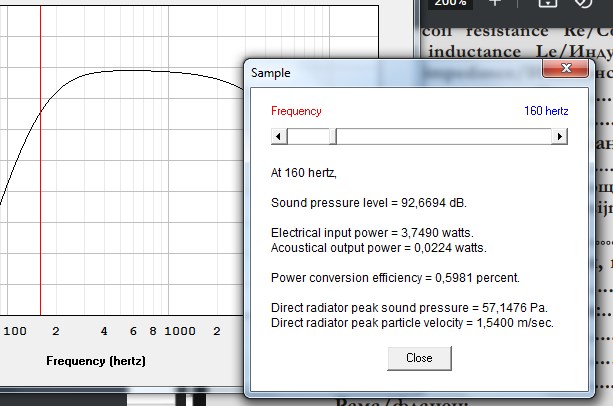Screen dimensions: 613x406
Task: Click the Frequency (hertz) axis label
Action: pyautogui.click(x=95, y=359)
